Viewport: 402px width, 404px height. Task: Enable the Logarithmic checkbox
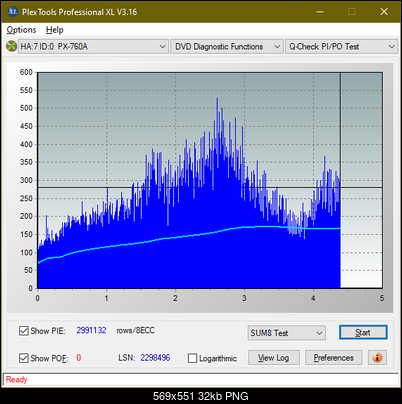[192, 358]
